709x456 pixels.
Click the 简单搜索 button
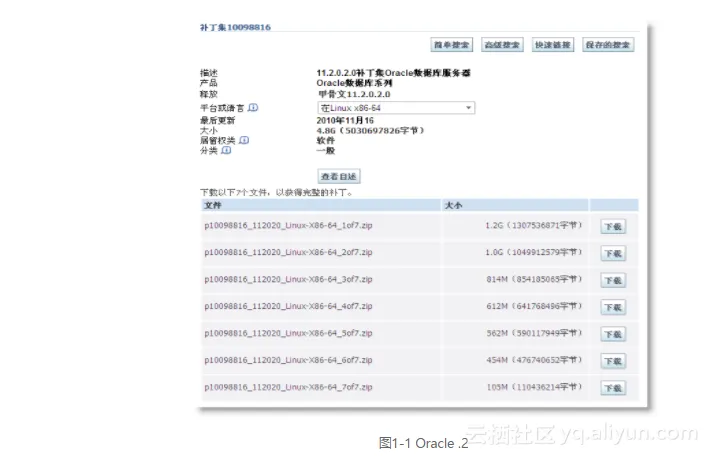[451, 45]
